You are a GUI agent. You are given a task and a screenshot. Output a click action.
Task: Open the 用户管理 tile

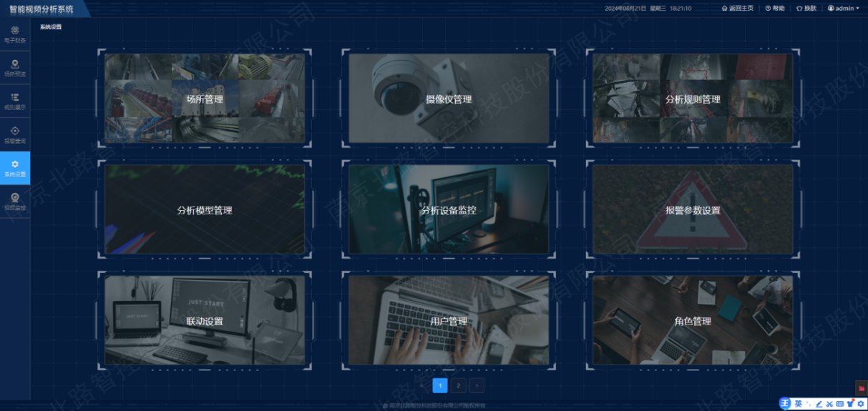tap(449, 321)
